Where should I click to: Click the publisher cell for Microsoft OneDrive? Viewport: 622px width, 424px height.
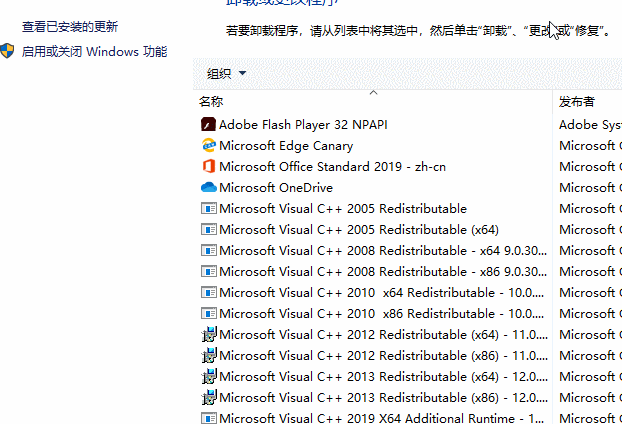coord(590,188)
